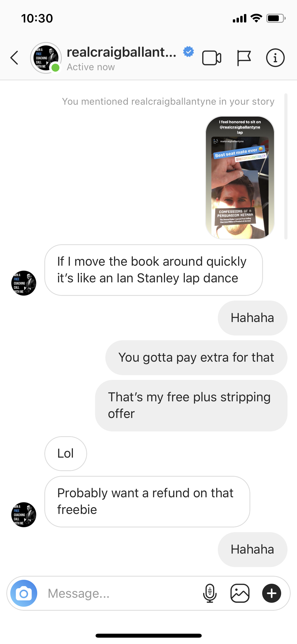Select the 'You gotta pay extra for that' bubble
The height and width of the screenshot is (644, 297).
coord(196,358)
